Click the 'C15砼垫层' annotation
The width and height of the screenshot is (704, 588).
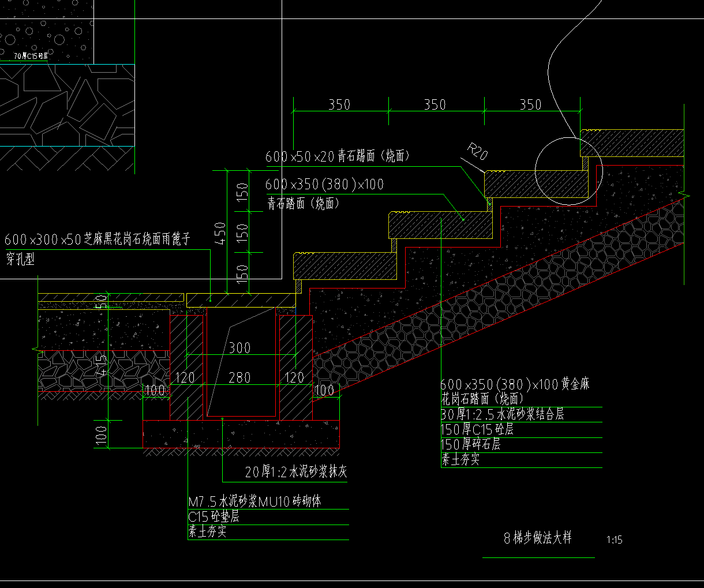coord(214,517)
